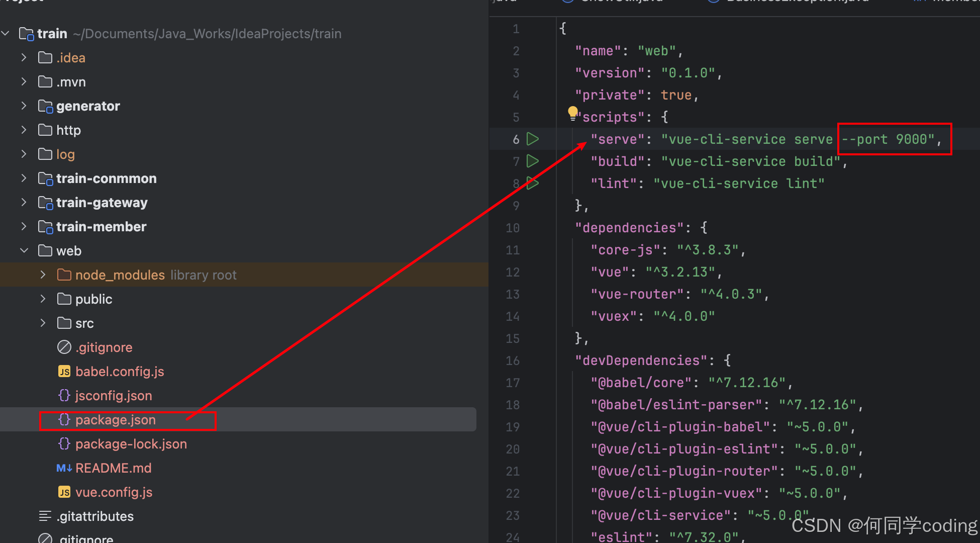980x543 pixels.
Task: Select package-lock.json file
Action: (x=131, y=444)
